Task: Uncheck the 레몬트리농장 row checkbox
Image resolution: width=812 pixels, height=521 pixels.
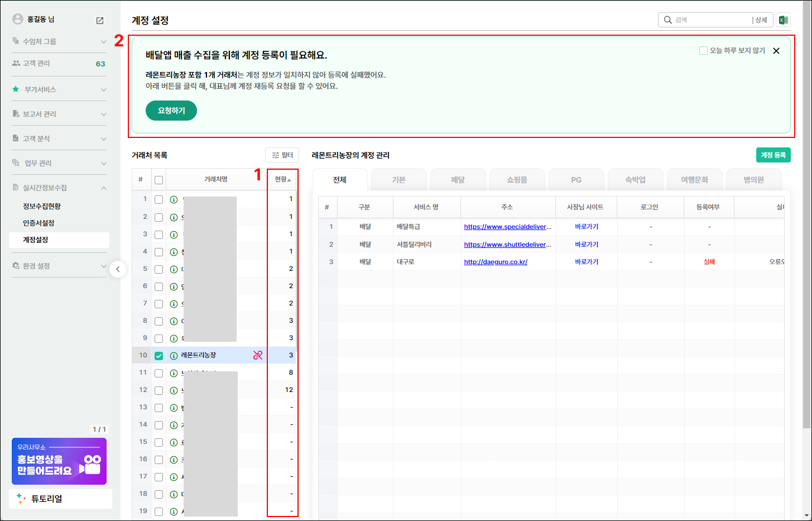Action: point(159,356)
